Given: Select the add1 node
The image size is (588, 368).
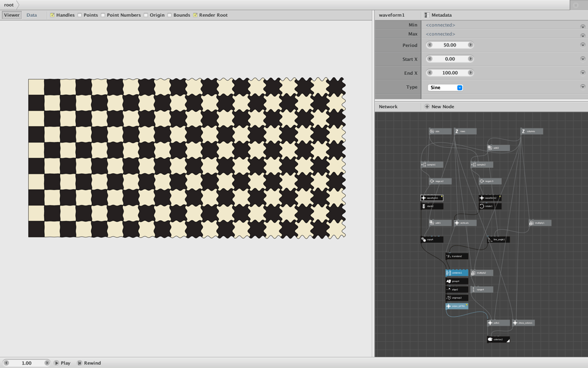Looking at the screenshot, I should [x=440, y=223].
